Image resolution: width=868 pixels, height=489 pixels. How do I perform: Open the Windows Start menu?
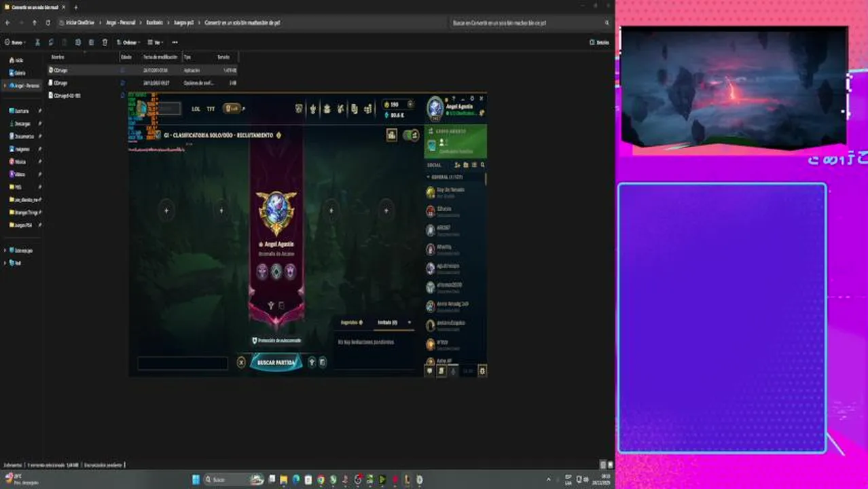click(x=196, y=479)
